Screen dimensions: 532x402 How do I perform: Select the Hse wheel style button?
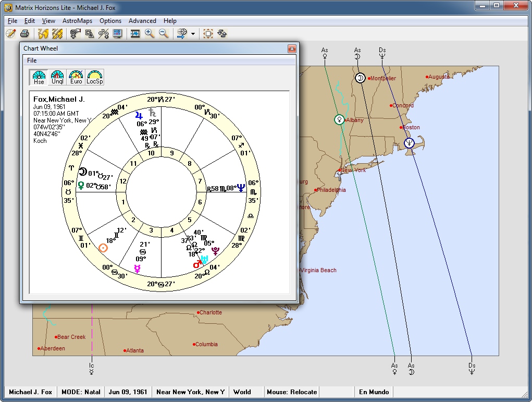pyautogui.click(x=39, y=77)
